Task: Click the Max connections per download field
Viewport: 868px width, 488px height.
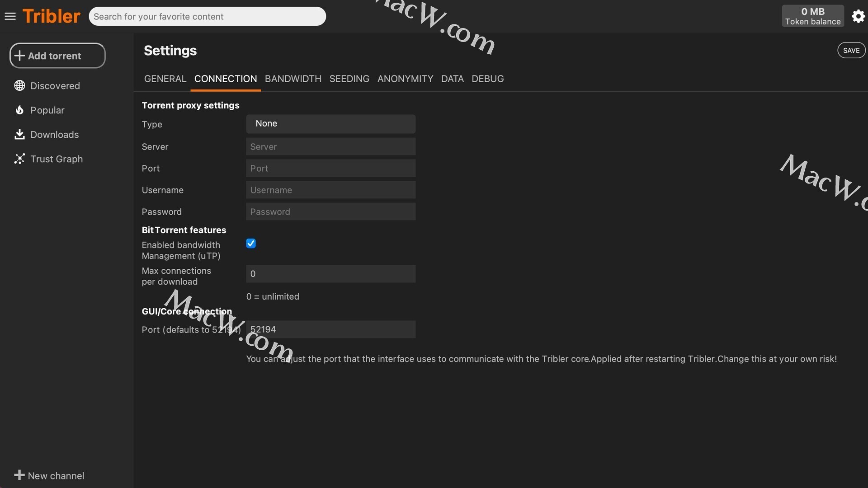Action: coord(330,274)
